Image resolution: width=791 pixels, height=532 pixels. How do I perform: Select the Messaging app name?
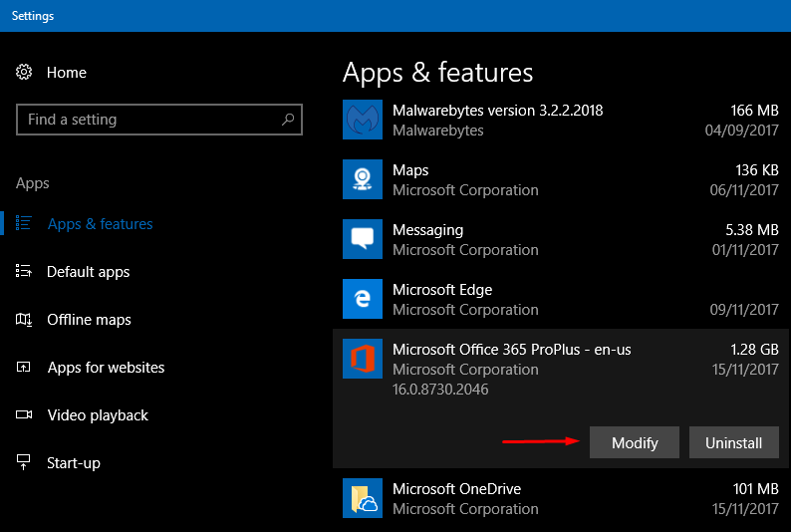point(427,230)
